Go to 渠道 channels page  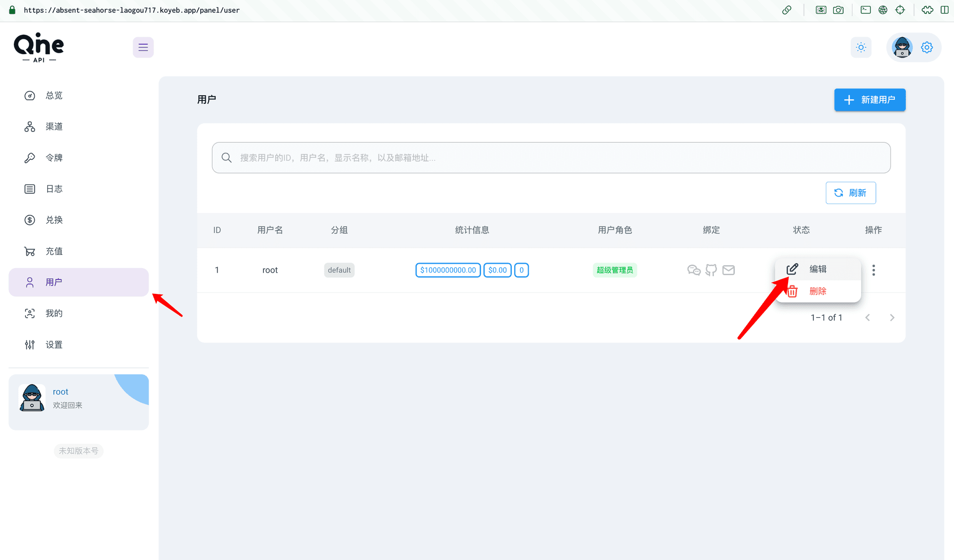(79, 127)
